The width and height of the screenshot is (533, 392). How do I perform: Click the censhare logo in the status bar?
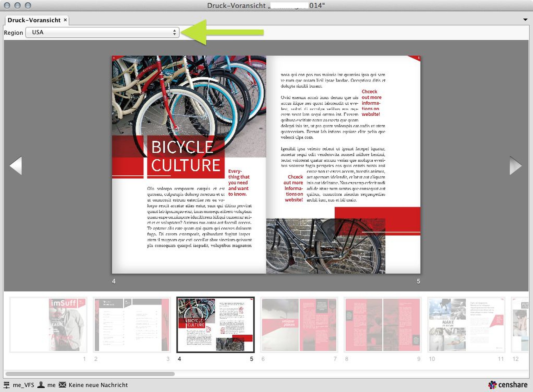coord(507,385)
